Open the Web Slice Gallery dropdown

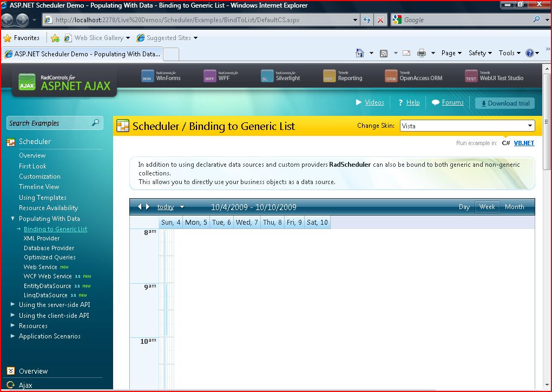(128, 38)
